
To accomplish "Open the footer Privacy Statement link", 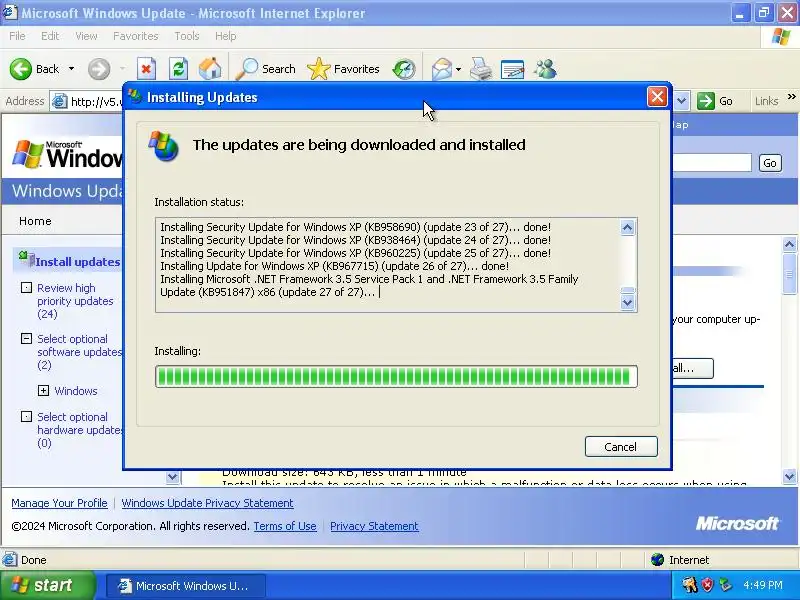I will pyautogui.click(x=374, y=526).
